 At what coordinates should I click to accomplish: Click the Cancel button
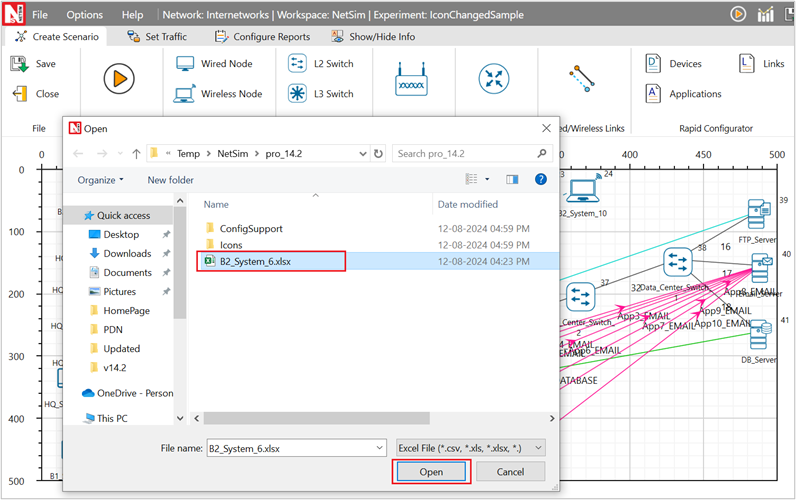coord(510,472)
